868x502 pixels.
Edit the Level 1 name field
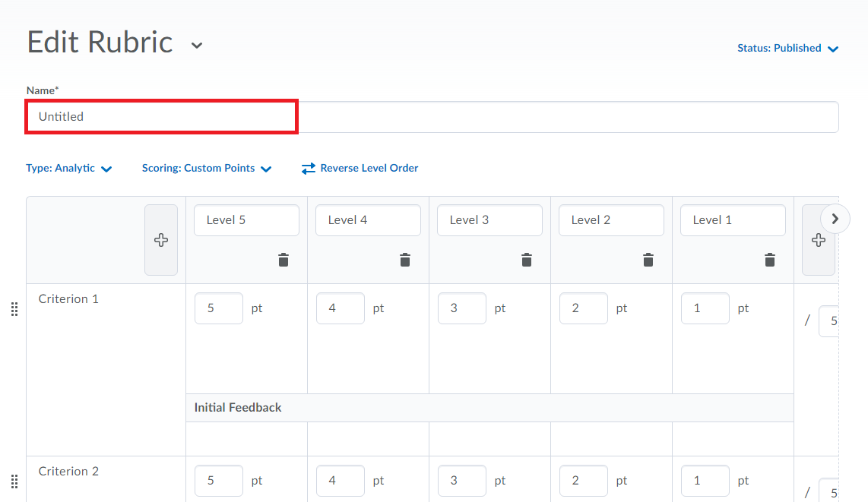coord(733,220)
